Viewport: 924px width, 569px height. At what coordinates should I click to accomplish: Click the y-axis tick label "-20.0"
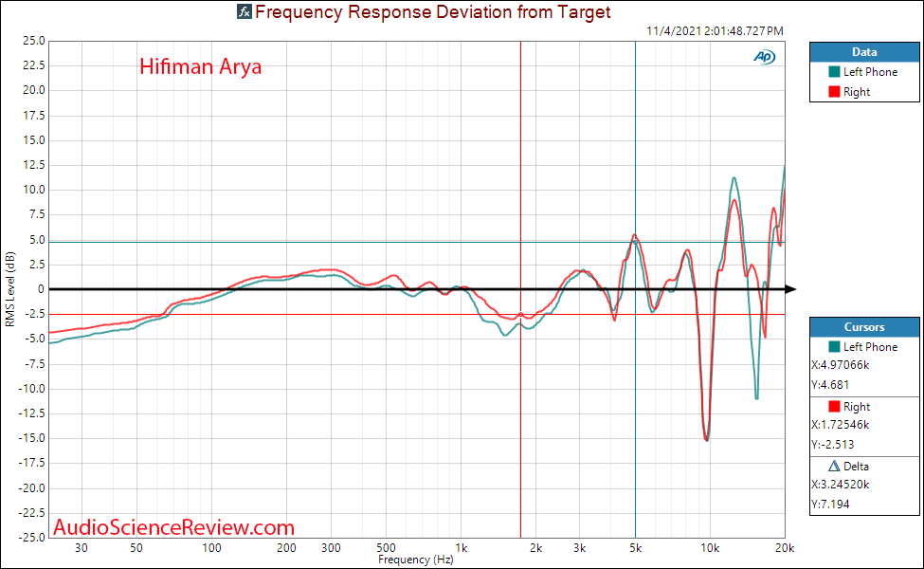[x=32, y=488]
